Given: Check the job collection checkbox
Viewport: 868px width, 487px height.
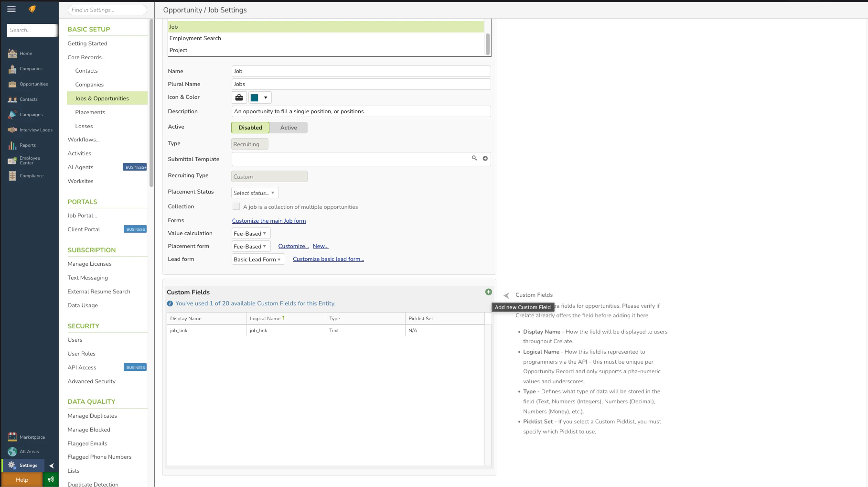Looking at the screenshot, I should 236,206.
